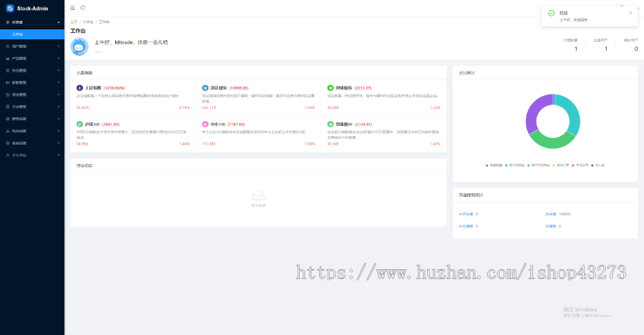The image size is (644, 335).
Task: Expand the 用户管理 menu chevron
Action: 59,47
